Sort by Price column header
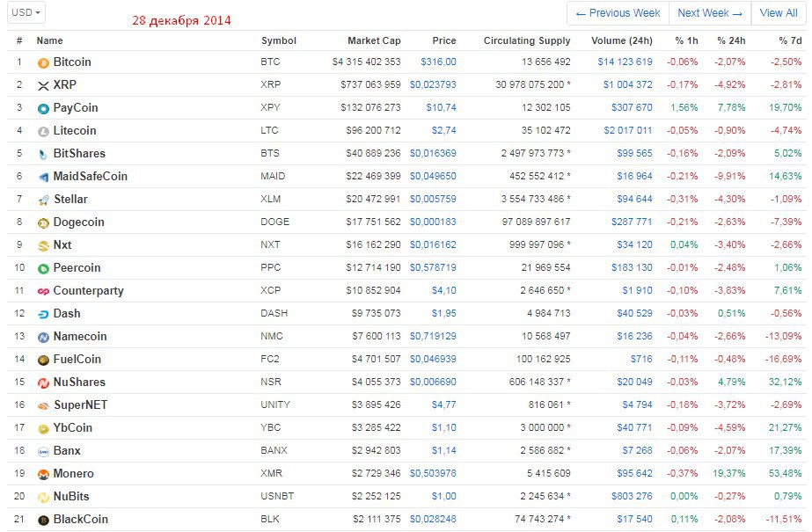The image size is (812, 532). point(444,40)
